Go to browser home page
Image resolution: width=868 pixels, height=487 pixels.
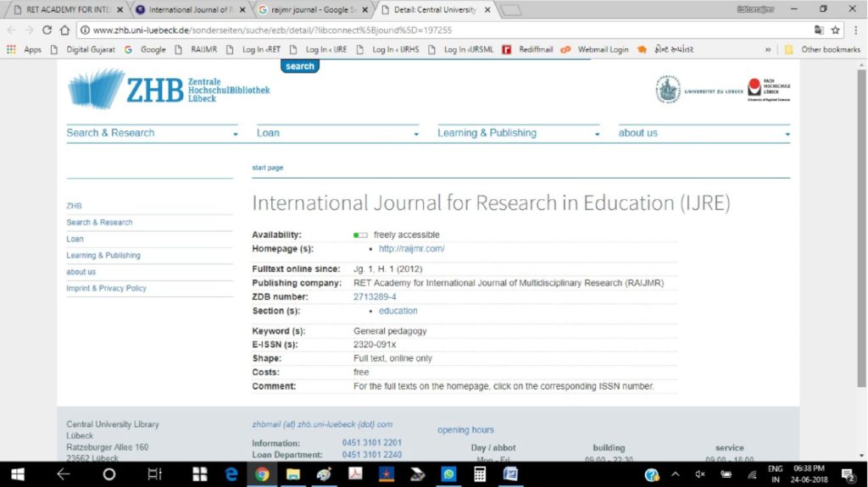[x=64, y=30]
